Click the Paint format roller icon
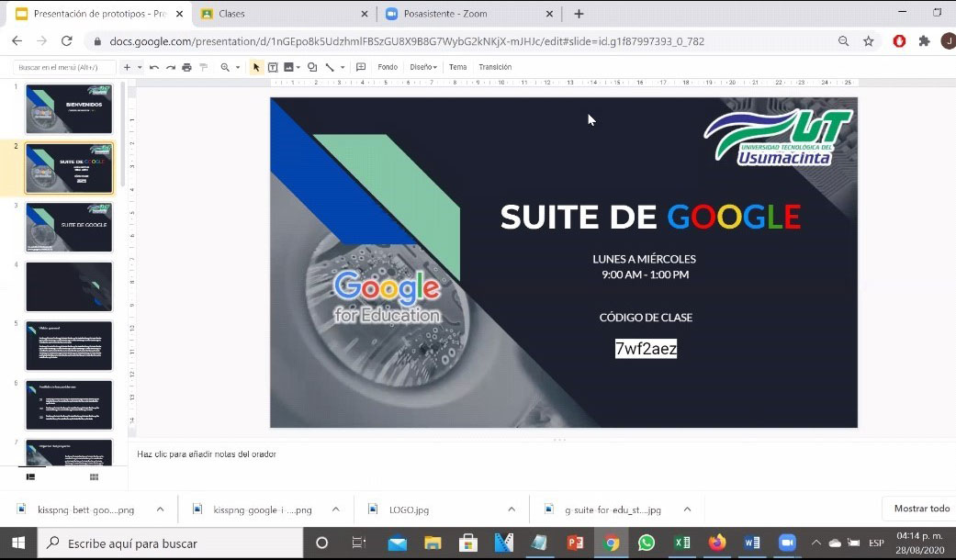 [203, 67]
